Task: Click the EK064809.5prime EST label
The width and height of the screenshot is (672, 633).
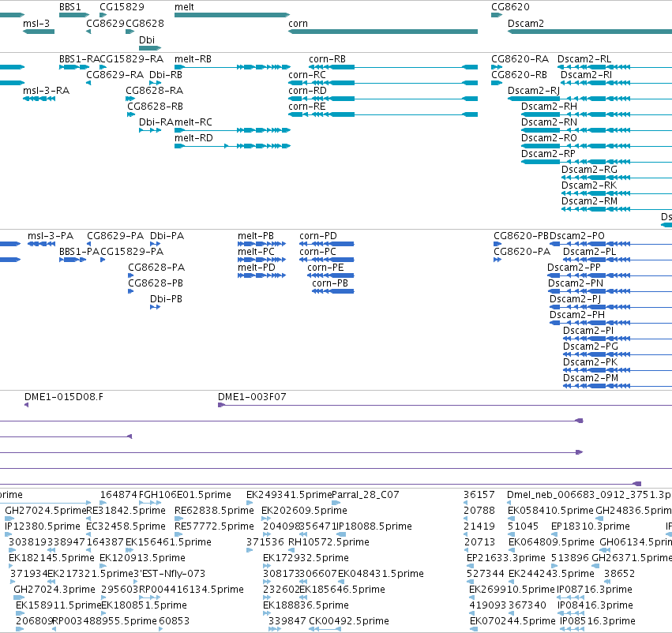Action: click(551, 542)
